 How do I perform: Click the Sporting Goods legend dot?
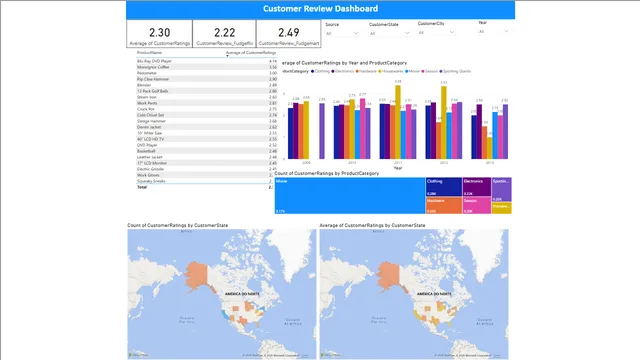pyautogui.click(x=441, y=71)
